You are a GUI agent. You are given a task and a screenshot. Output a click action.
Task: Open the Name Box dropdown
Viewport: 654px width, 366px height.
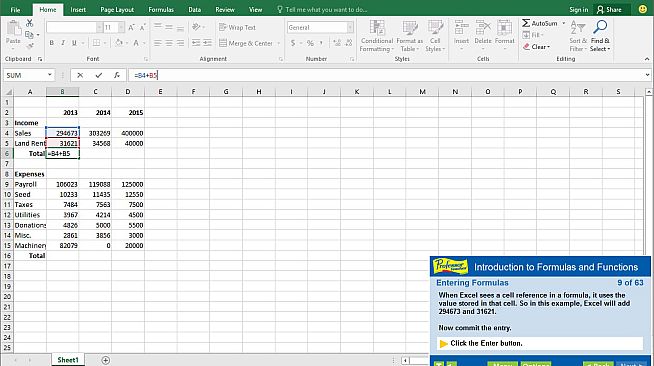tap(50, 75)
